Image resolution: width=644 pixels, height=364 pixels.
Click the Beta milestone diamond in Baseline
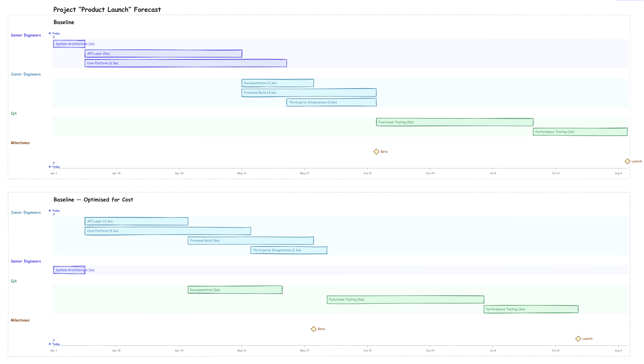coord(376,151)
